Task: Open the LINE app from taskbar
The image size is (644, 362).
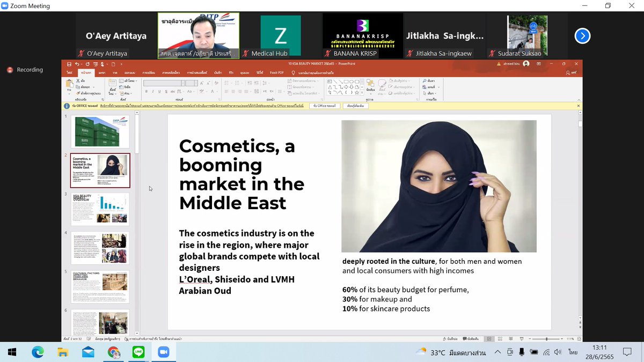Action: (138, 352)
